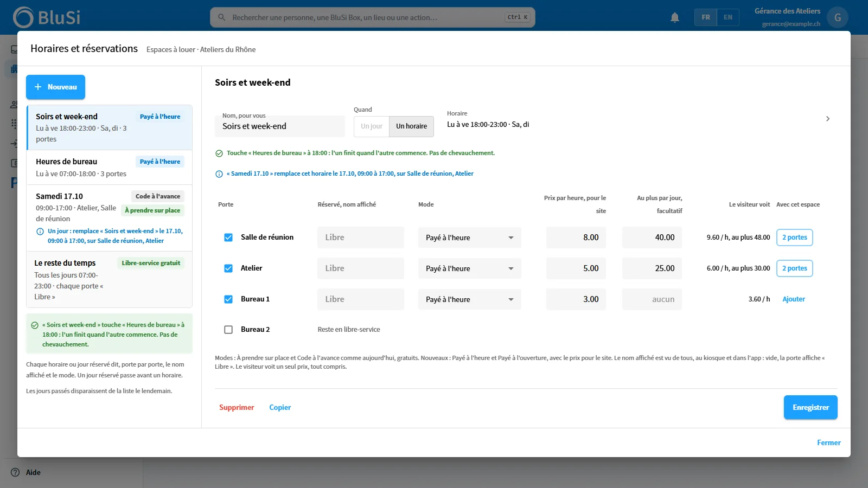
Task: Click the notifications bell icon
Action: tap(675, 17)
